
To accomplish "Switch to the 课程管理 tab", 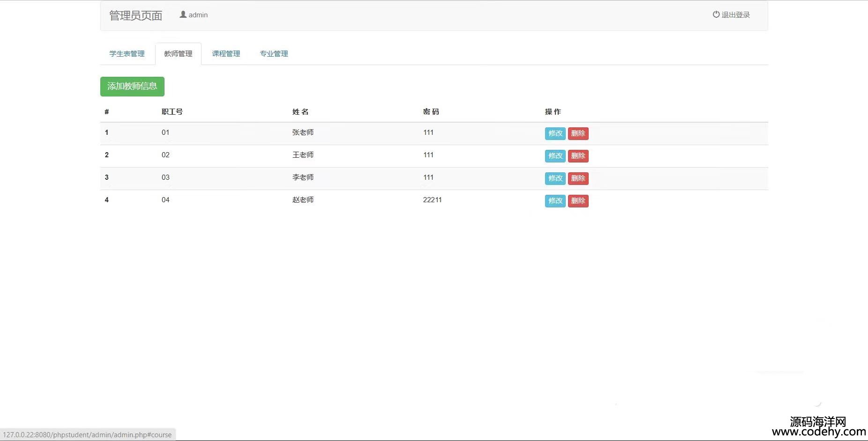I will coord(226,54).
